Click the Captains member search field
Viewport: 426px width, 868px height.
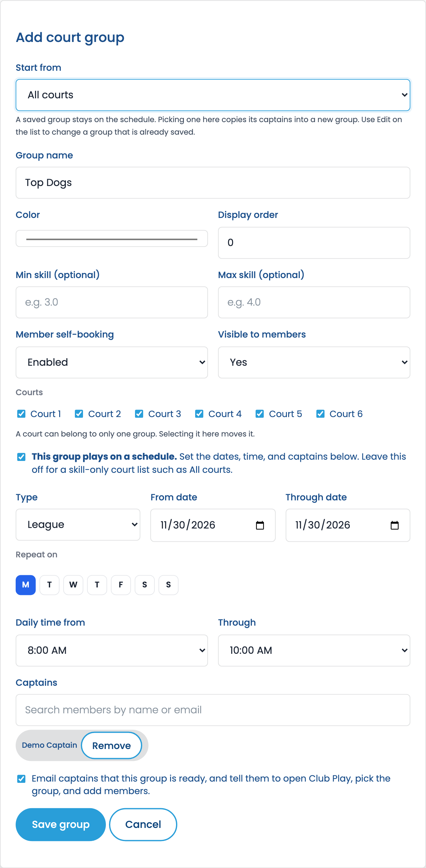pos(213,710)
